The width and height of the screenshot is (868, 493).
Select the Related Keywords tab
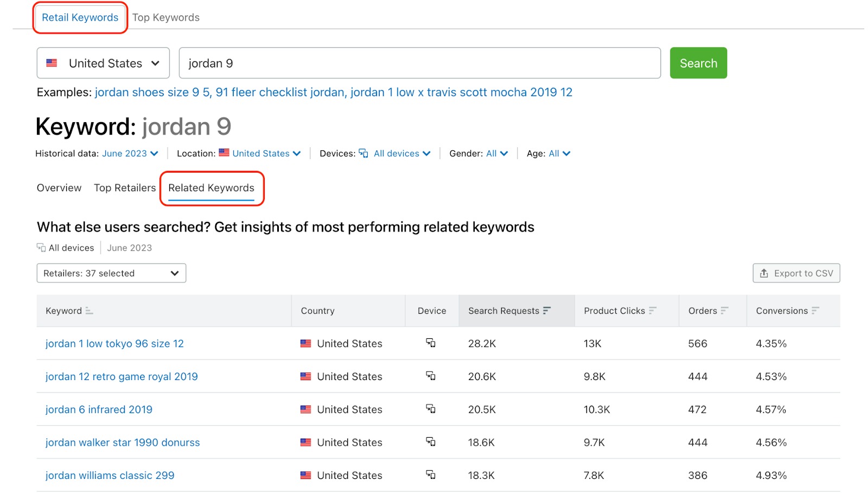(211, 188)
